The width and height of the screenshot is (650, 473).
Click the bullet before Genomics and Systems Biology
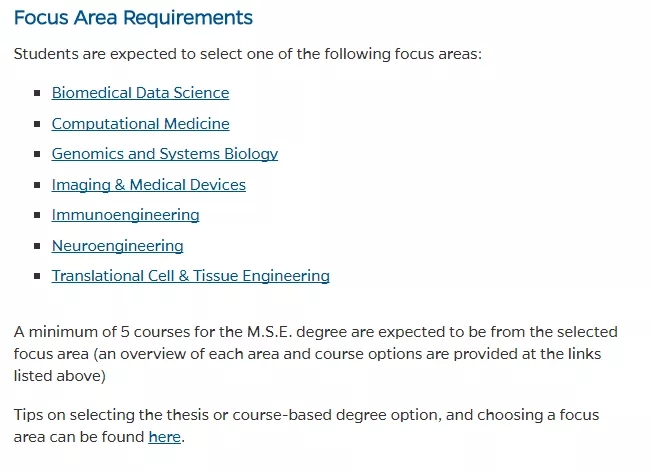pyautogui.click(x=38, y=154)
